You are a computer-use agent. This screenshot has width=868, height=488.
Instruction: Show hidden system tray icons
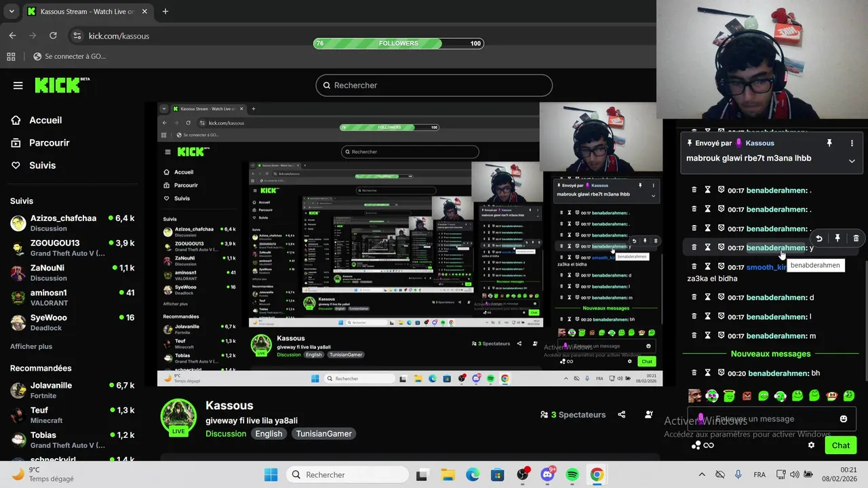pos(702,474)
